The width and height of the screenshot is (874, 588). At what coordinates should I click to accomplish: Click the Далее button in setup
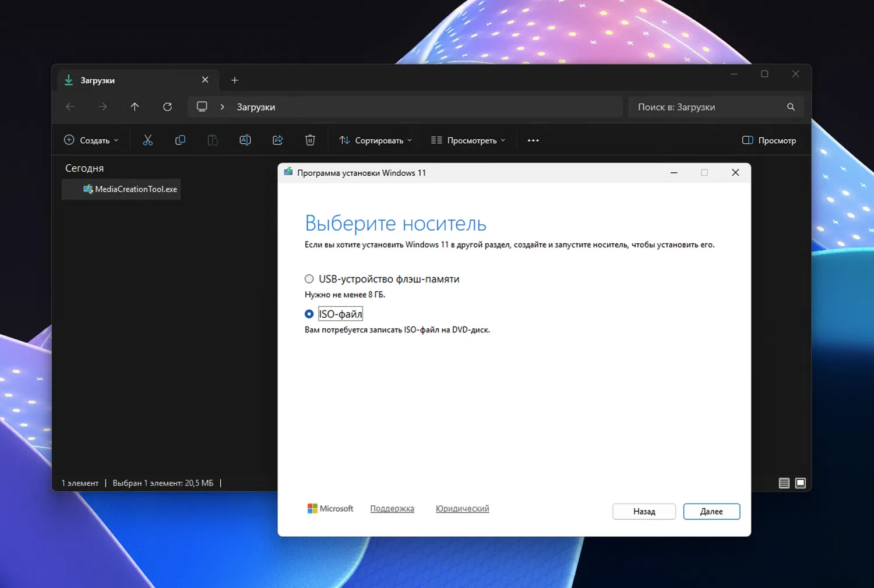click(x=711, y=511)
